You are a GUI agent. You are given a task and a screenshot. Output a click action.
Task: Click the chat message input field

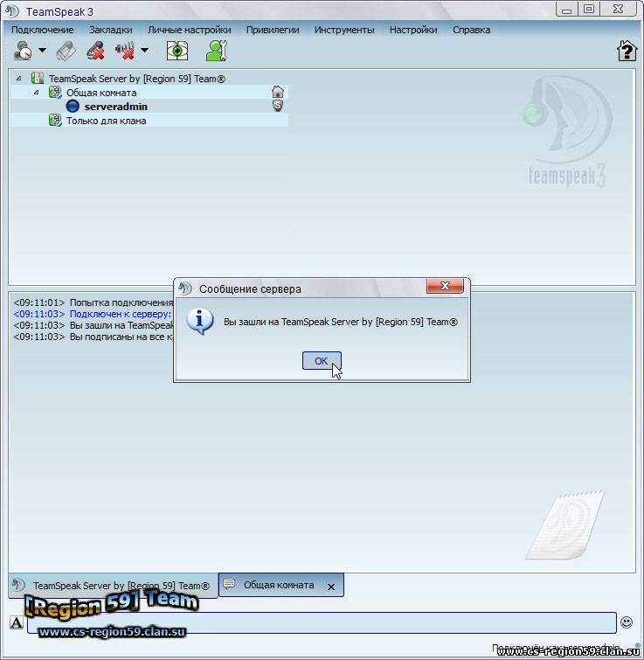322,622
